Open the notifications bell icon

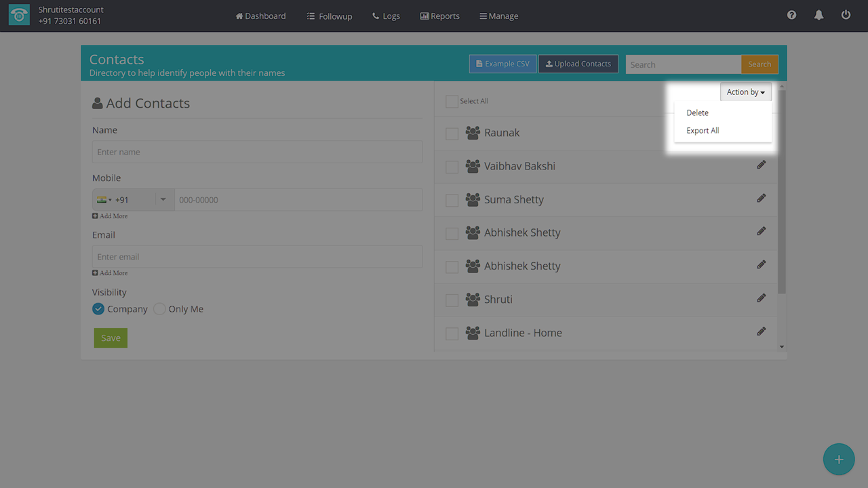tap(818, 15)
